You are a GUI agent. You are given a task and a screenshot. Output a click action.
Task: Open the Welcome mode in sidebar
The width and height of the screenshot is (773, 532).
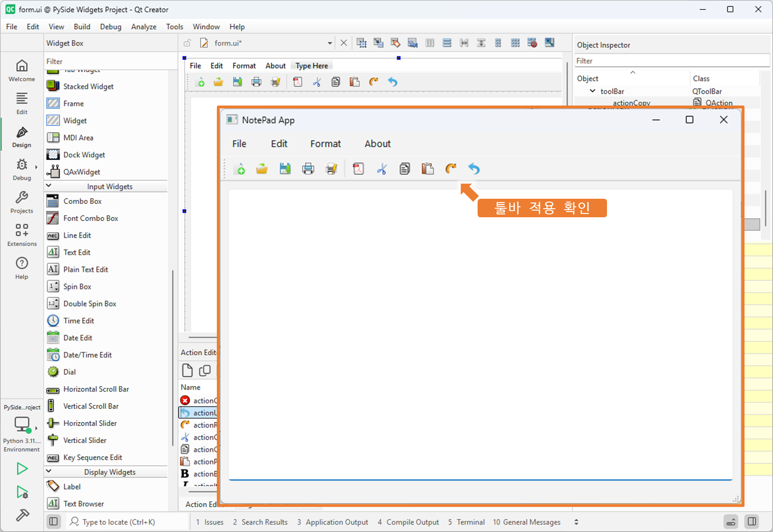point(22,70)
